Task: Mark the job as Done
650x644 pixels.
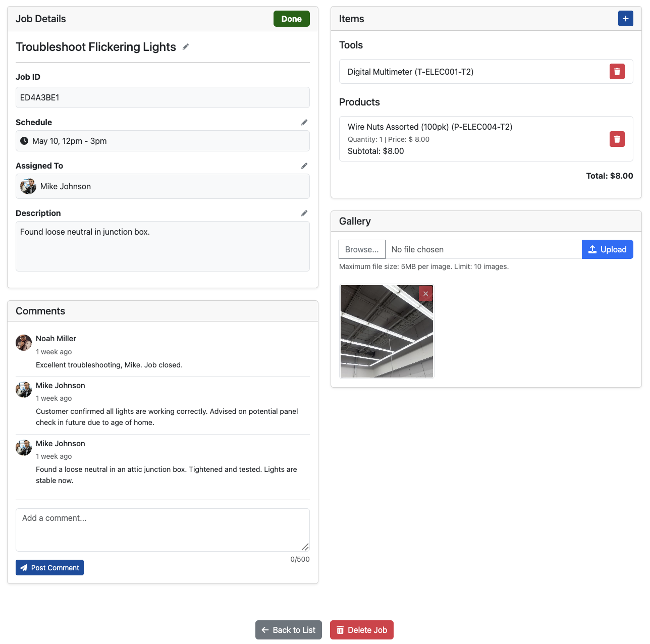Action: (291, 19)
